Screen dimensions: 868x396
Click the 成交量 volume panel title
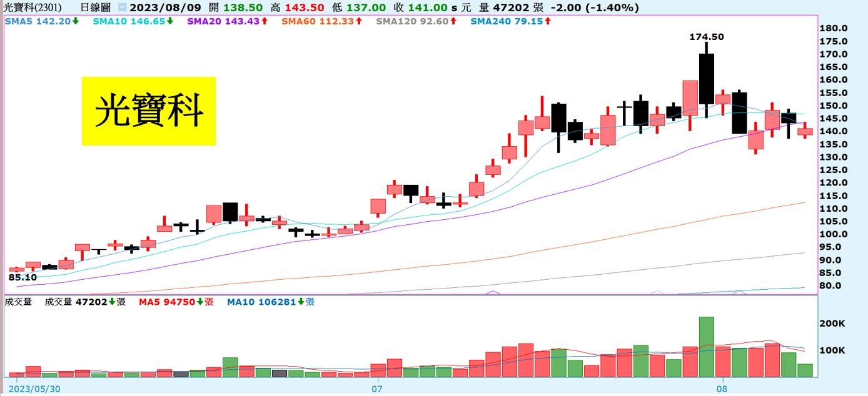[x=18, y=302]
